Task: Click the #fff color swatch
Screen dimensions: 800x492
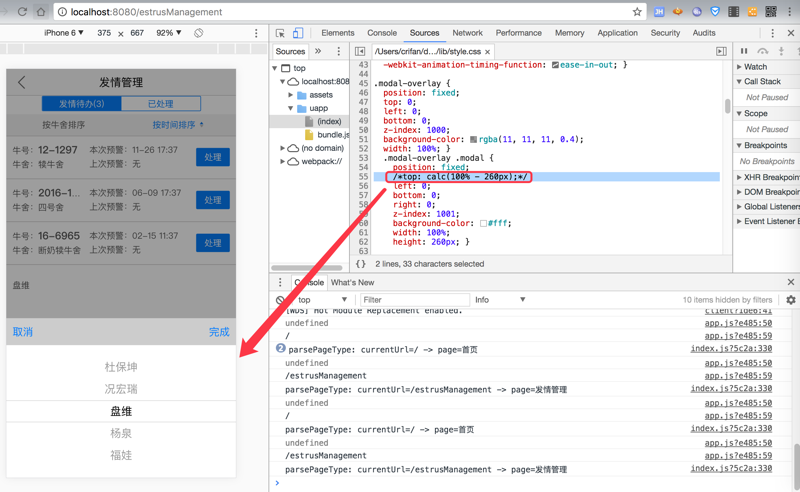Action: (483, 224)
